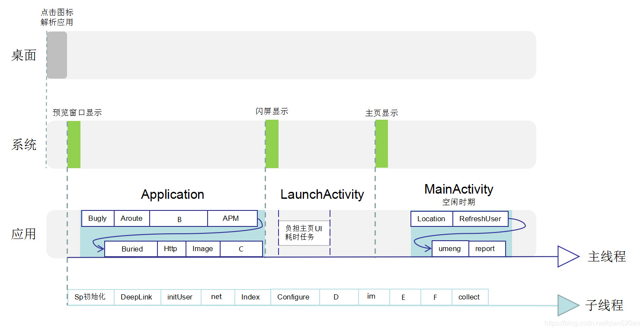
Task: Click the 负担主页UI耗时任务 box
Action: pos(304,233)
